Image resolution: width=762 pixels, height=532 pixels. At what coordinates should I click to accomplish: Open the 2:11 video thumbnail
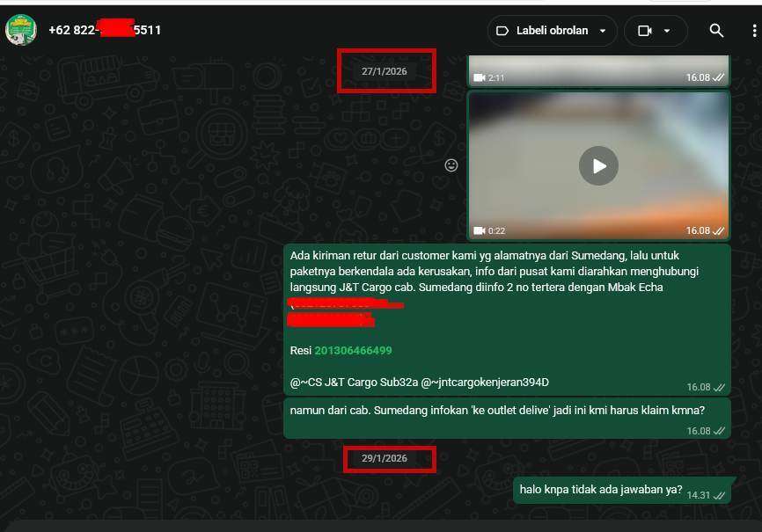(598, 69)
